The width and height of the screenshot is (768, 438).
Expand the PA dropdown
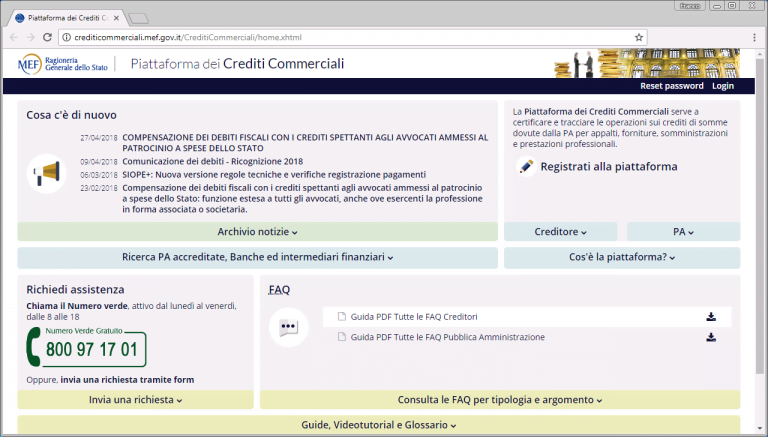click(683, 232)
